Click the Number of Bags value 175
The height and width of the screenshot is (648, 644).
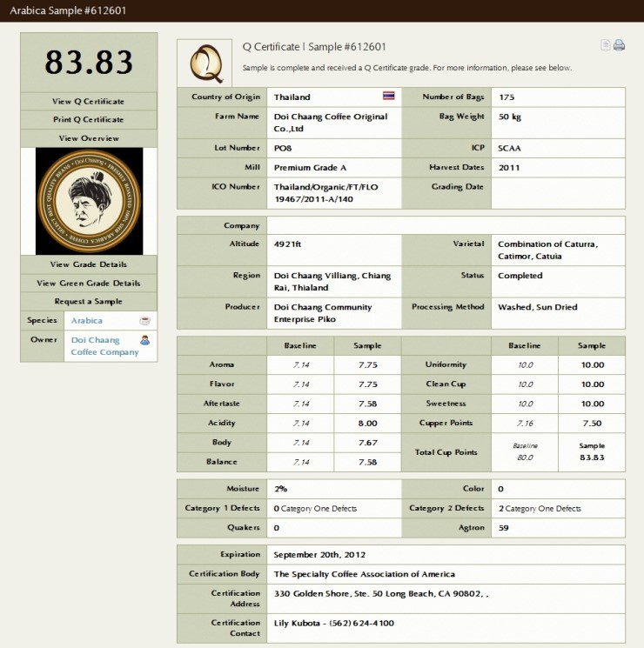tap(506, 97)
